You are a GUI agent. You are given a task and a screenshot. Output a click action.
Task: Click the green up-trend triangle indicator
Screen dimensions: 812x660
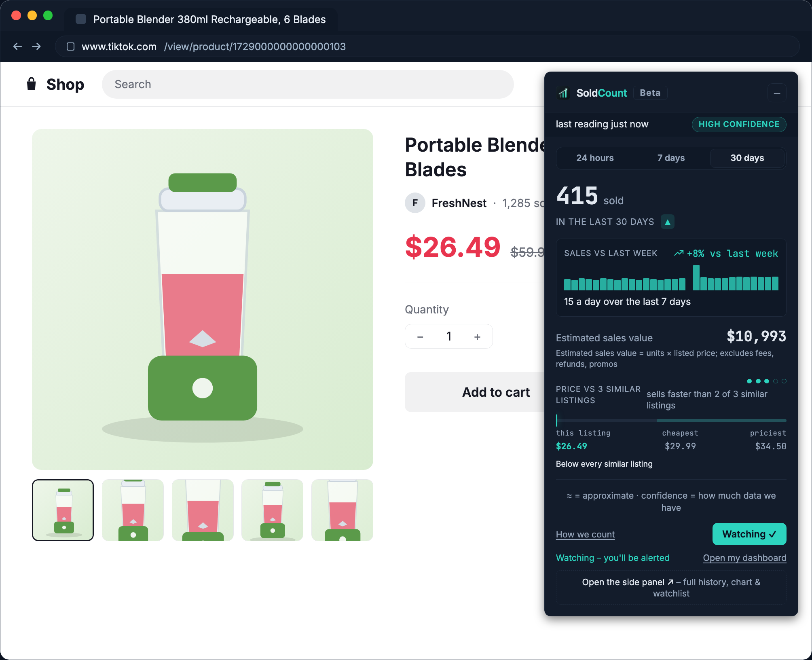[667, 222]
